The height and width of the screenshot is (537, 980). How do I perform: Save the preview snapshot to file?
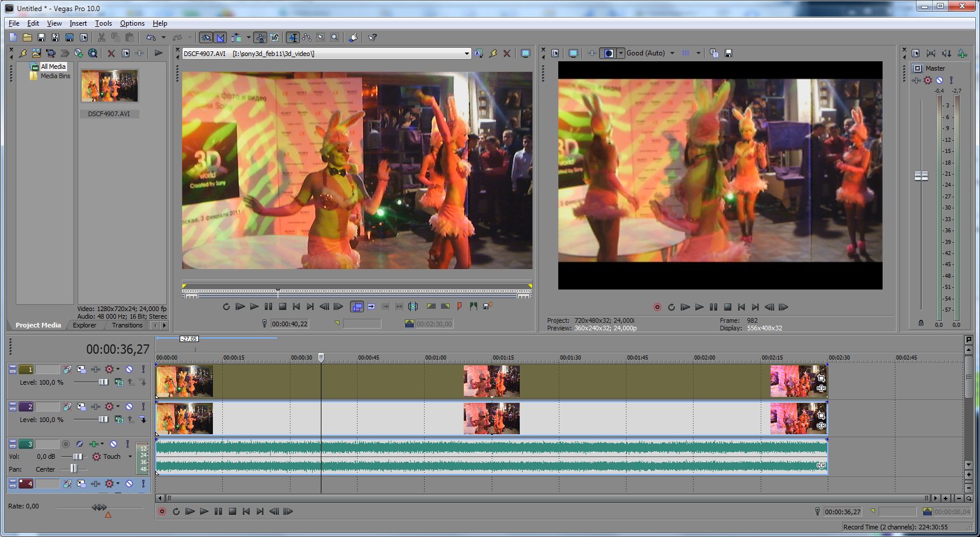pyautogui.click(x=729, y=53)
